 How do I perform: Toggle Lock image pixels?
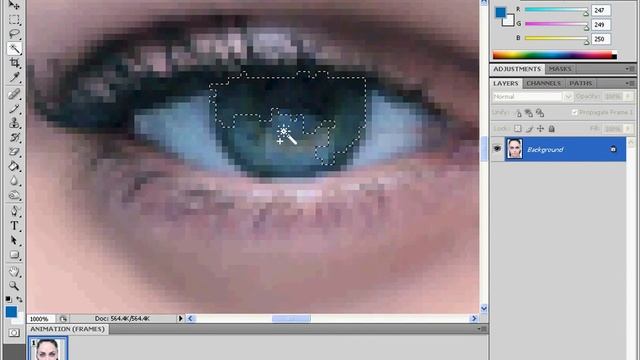click(x=529, y=129)
